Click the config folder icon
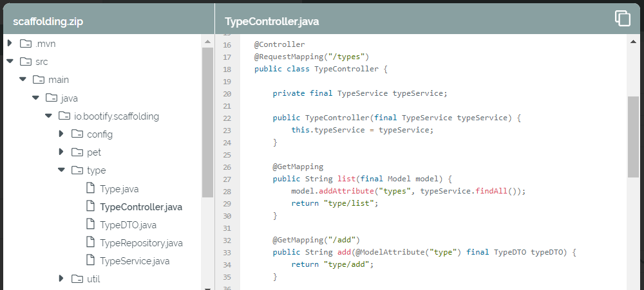644x290 pixels. click(77, 134)
